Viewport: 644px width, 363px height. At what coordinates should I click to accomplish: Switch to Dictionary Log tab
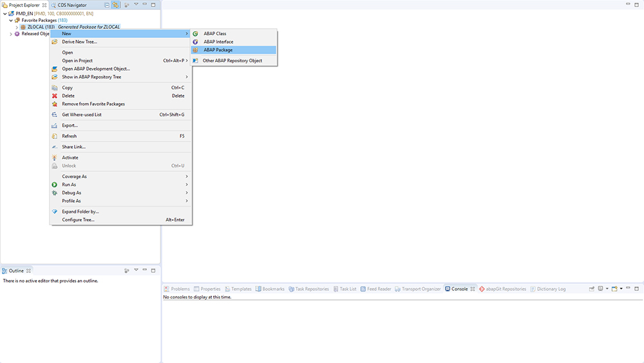(x=548, y=289)
